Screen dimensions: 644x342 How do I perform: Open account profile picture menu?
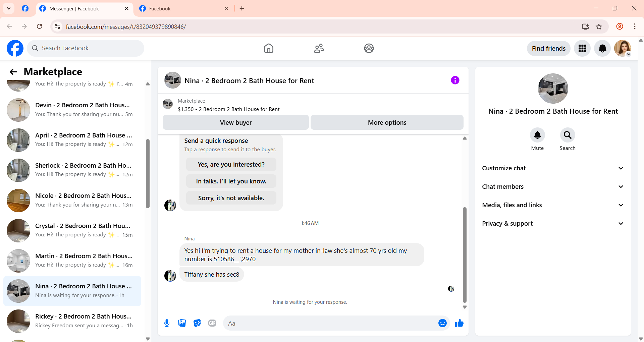click(623, 49)
